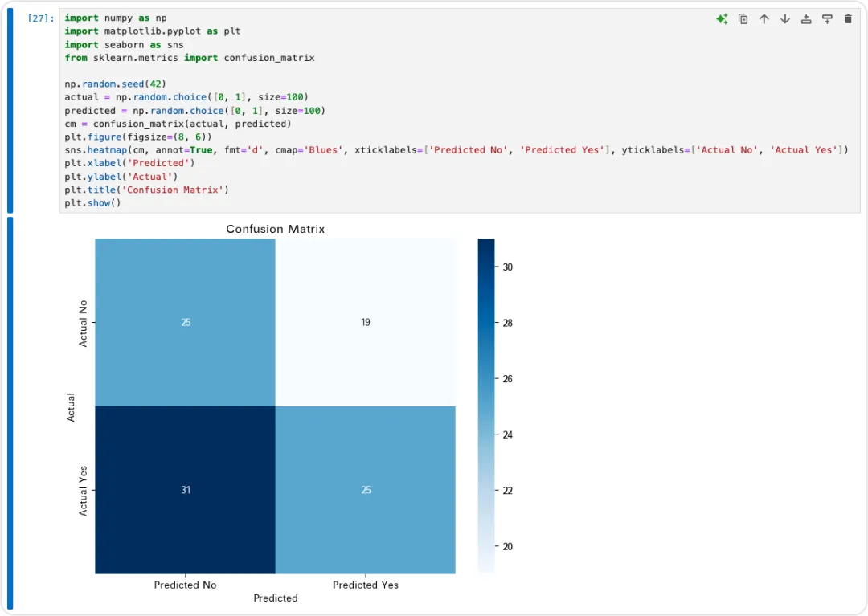Move the cell up with the up arrow
This screenshot has height=616, width=868.
click(x=764, y=19)
